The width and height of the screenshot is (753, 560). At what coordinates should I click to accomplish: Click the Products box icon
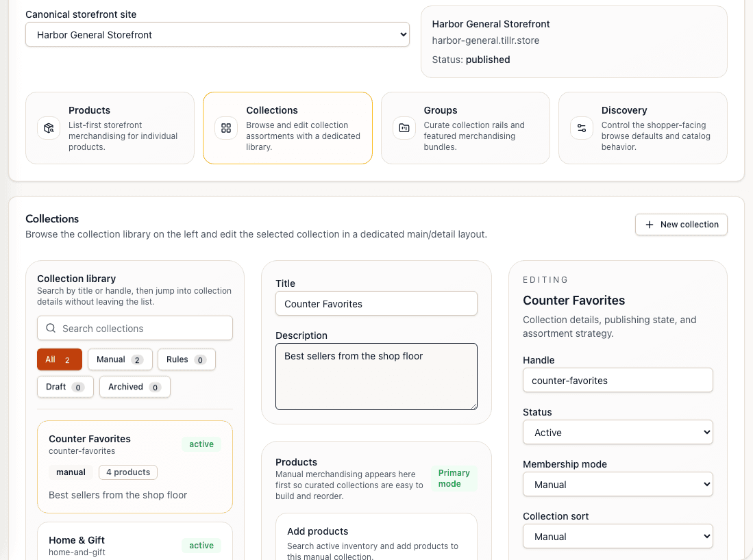click(49, 128)
